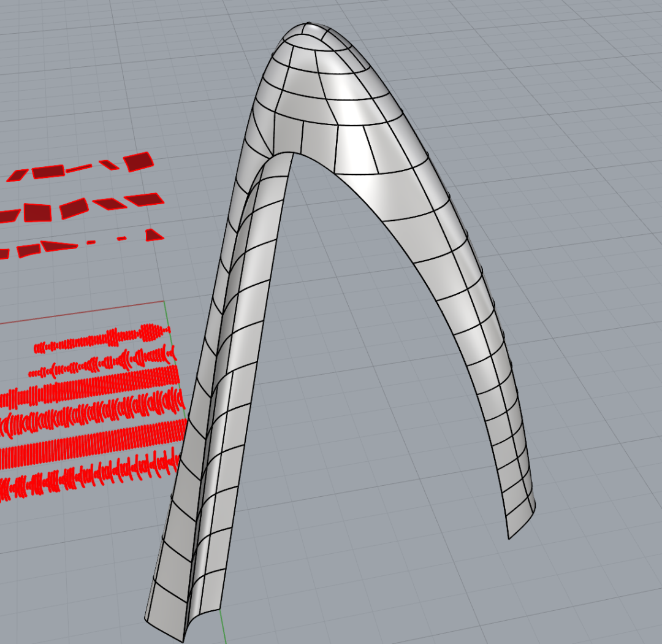Pick the rightmost large red panel in top row
Image resolution: width=662 pixels, height=644 pixels.
coord(139,162)
